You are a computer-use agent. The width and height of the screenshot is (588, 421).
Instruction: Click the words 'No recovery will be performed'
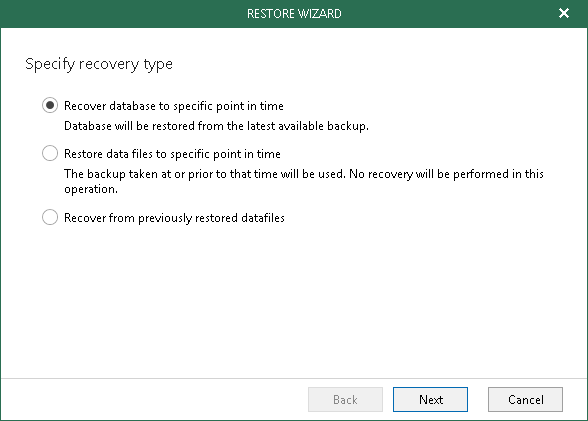click(x=429, y=174)
